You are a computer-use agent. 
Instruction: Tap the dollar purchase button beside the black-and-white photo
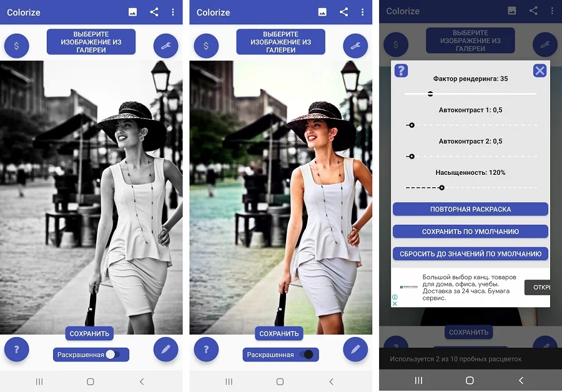(x=17, y=46)
